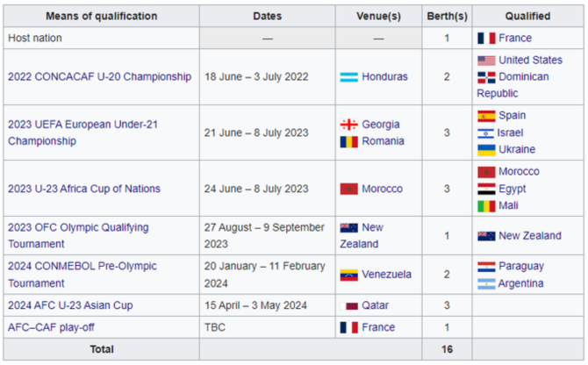This screenshot has height=365, width=588.
Task: Click the France flag icon in Qualified column
Action: (x=486, y=39)
